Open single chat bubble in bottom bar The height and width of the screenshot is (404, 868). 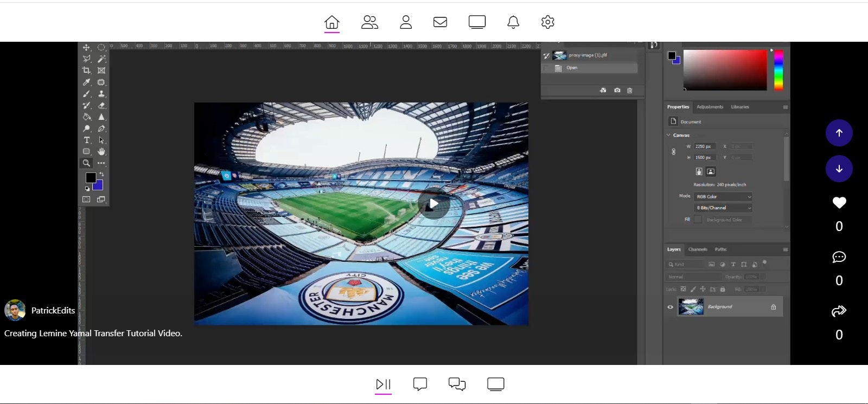pos(420,384)
